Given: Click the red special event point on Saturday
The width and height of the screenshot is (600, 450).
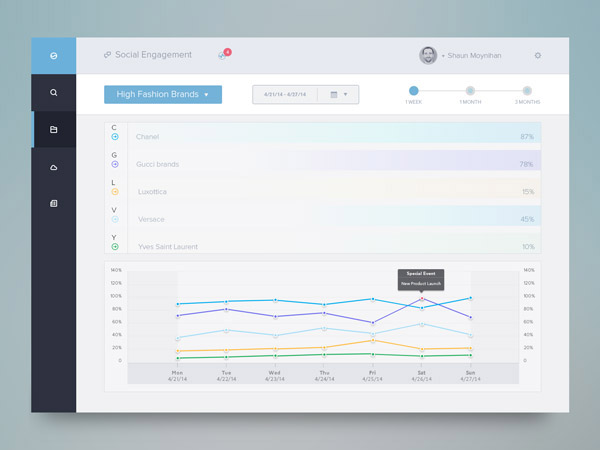Looking at the screenshot, I should [x=422, y=298].
